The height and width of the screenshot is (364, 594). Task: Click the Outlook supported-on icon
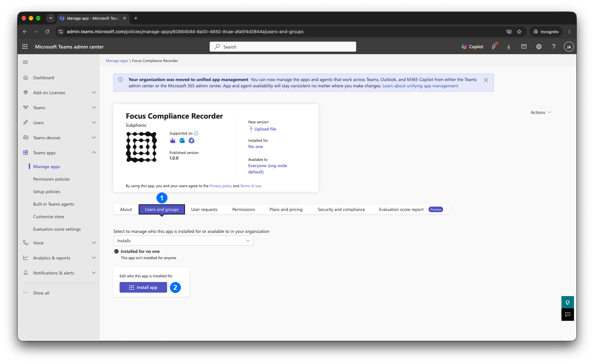pos(182,141)
